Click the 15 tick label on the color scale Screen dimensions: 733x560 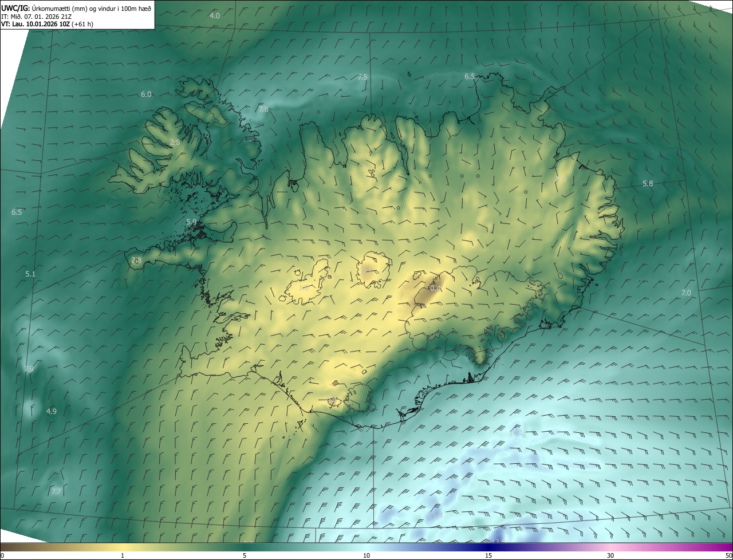(488, 556)
